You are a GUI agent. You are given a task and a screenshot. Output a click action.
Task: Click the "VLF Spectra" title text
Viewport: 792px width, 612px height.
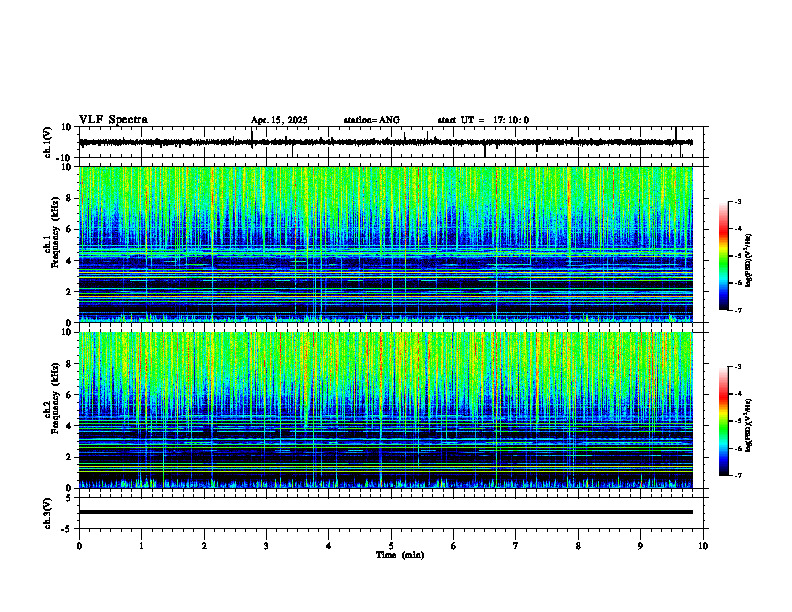(113, 120)
